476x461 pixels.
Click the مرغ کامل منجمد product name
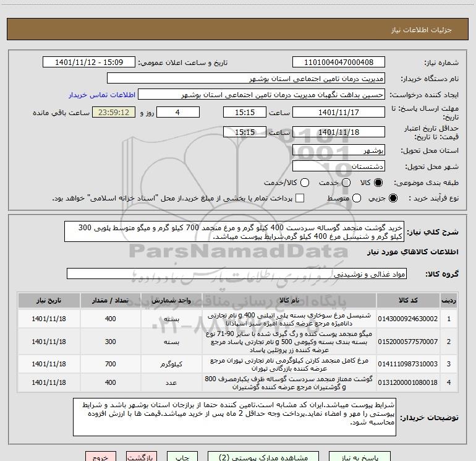click(289, 364)
